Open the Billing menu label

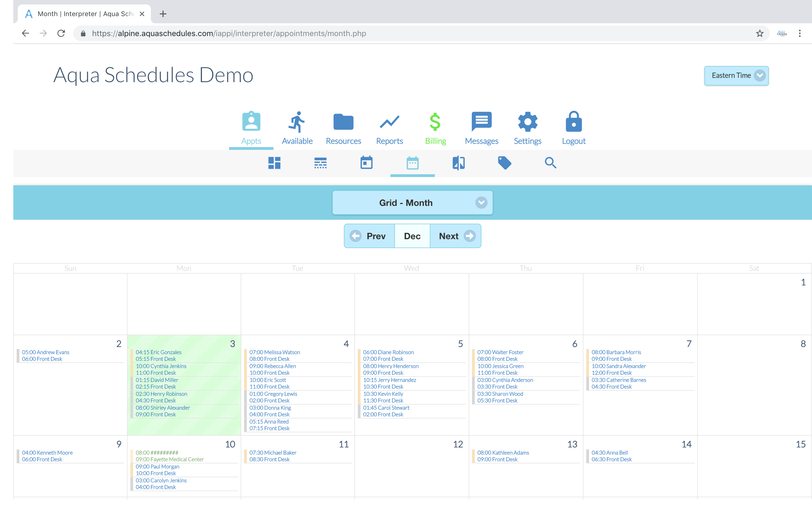point(435,141)
